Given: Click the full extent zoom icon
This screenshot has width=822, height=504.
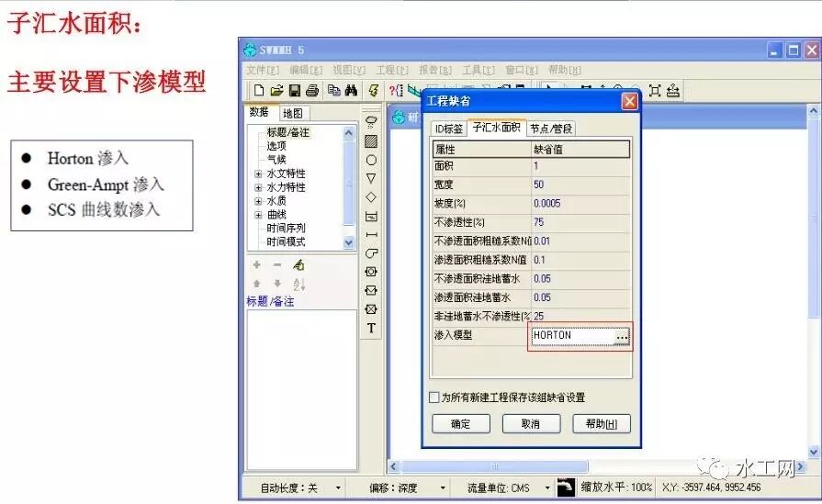Looking at the screenshot, I should point(654,91).
